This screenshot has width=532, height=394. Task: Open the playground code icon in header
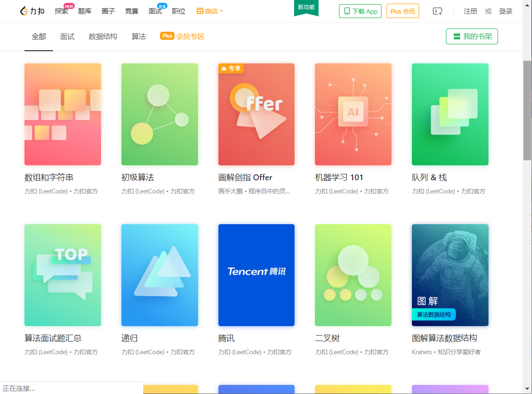point(437,11)
